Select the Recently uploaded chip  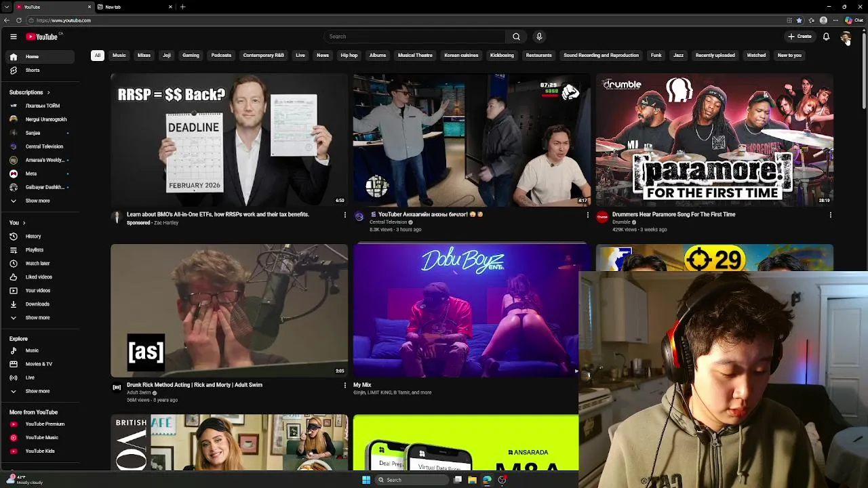pyautogui.click(x=715, y=56)
